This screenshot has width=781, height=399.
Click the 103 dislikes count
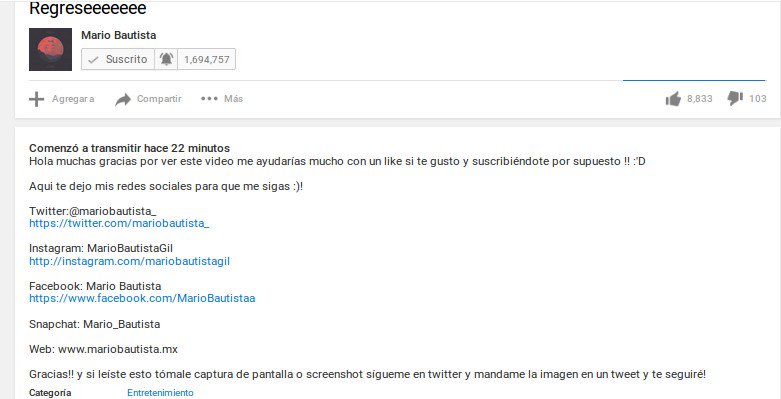758,99
